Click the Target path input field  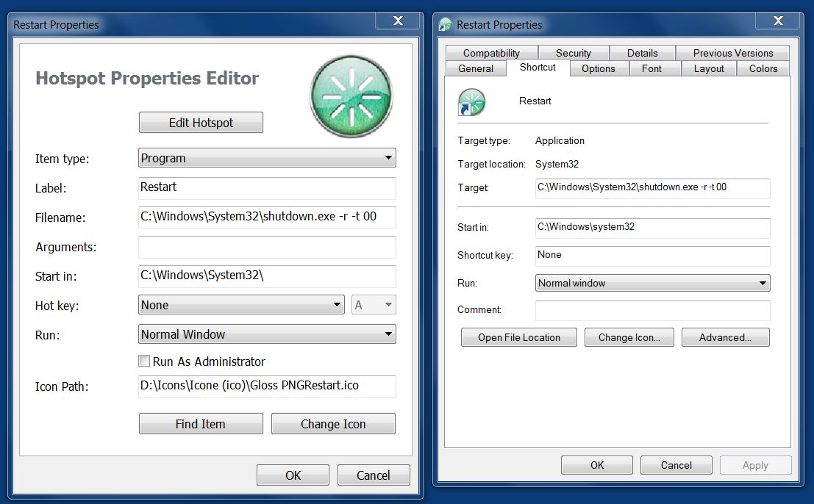point(652,187)
